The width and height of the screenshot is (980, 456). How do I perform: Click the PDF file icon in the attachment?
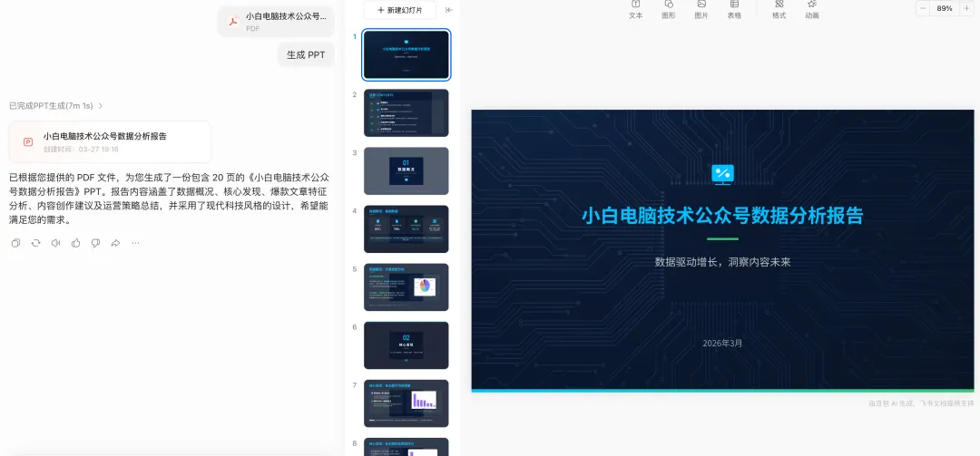pos(233,22)
